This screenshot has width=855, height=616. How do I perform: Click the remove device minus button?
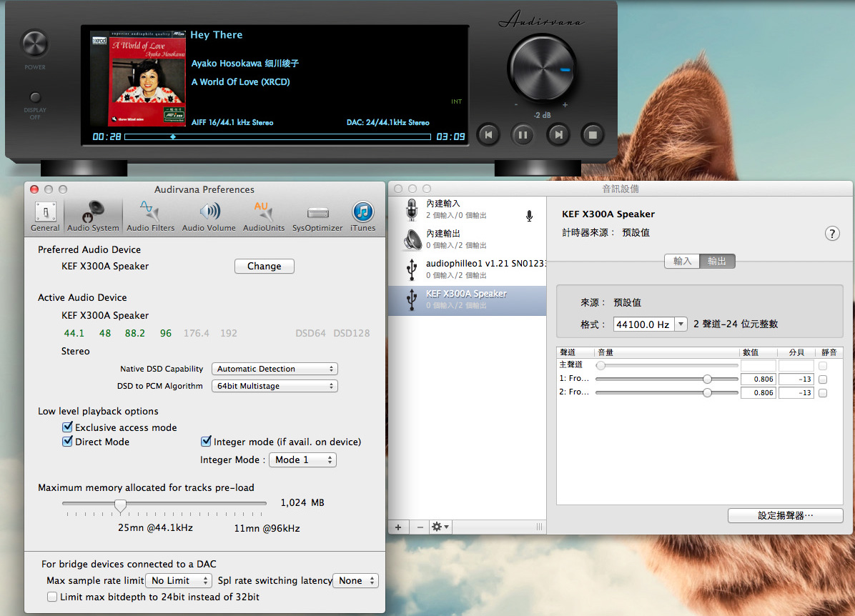click(420, 527)
